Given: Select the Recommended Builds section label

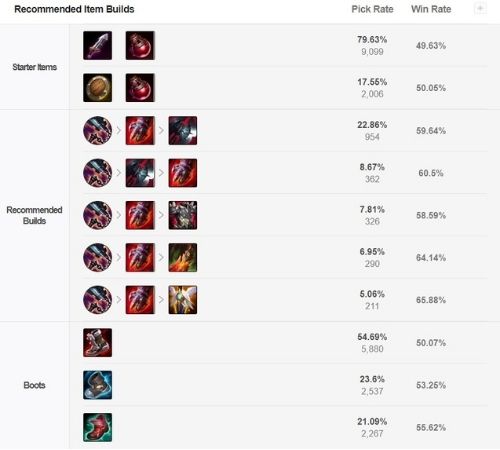Looking at the screenshot, I should tap(34, 215).
